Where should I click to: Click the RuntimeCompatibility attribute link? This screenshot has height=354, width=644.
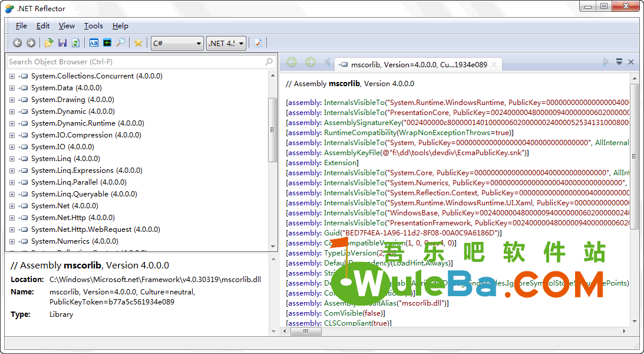click(360, 133)
